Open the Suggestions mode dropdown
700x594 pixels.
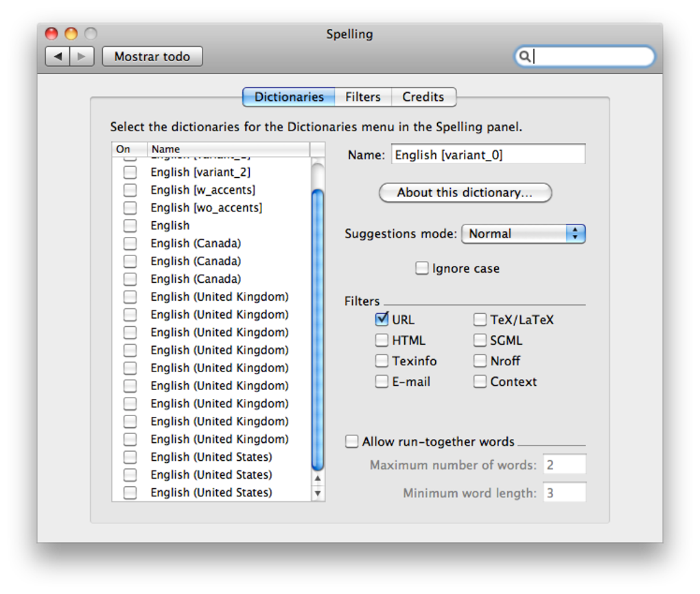pyautogui.click(x=523, y=233)
